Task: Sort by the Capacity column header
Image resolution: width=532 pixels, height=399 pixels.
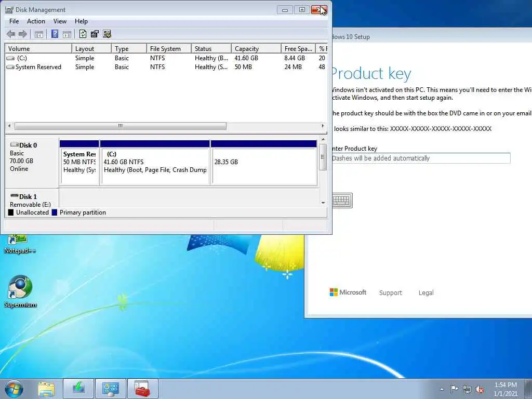Action: (256, 48)
